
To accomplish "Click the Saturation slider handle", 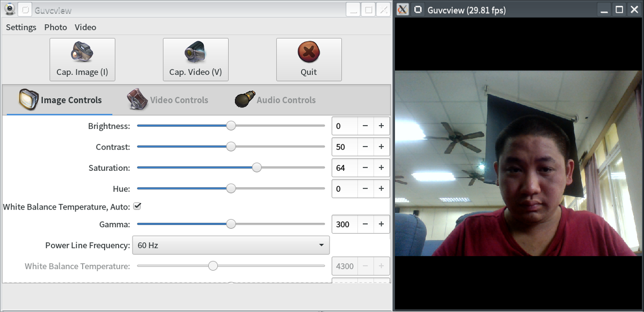I will 257,168.
